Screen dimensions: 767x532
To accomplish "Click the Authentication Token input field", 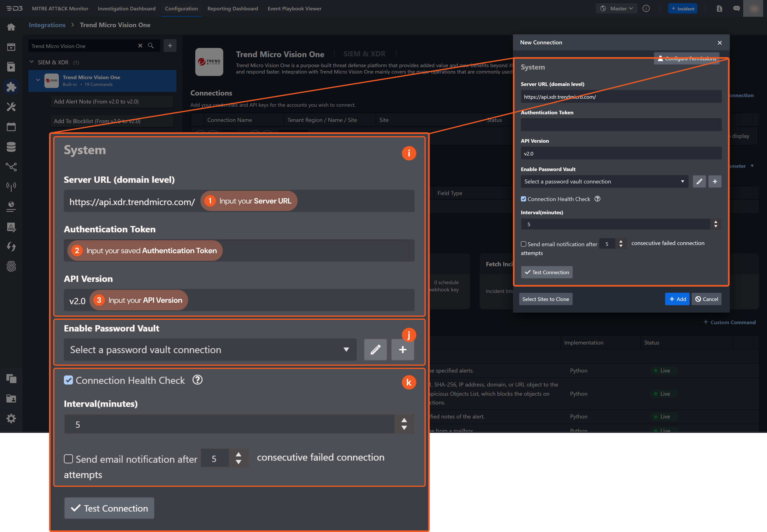I will (621, 125).
